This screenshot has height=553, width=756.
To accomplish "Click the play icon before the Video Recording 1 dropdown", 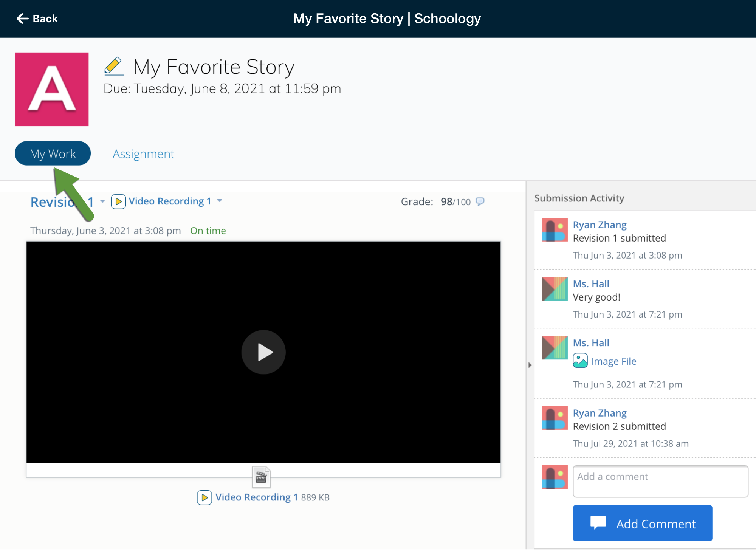I will pyautogui.click(x=118, y=201).
